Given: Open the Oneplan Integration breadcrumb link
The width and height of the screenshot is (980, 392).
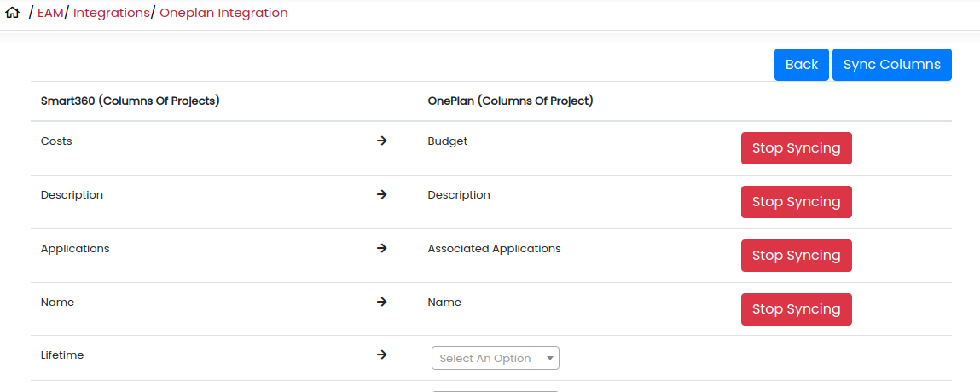Looking at the screenshot, I should [x=223, y=13].
